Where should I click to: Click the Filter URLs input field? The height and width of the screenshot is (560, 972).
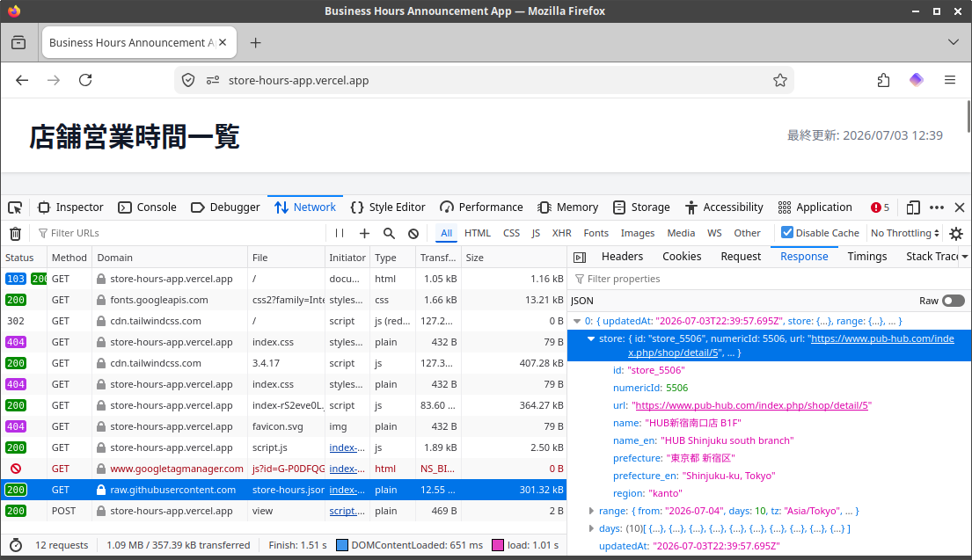179,234
